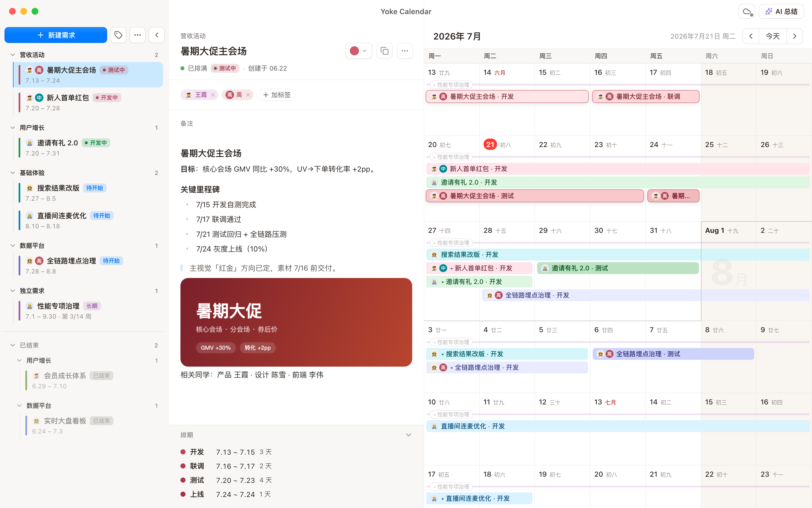
Task: Collapse the 用户增长 group
Action: pos(13,128)
